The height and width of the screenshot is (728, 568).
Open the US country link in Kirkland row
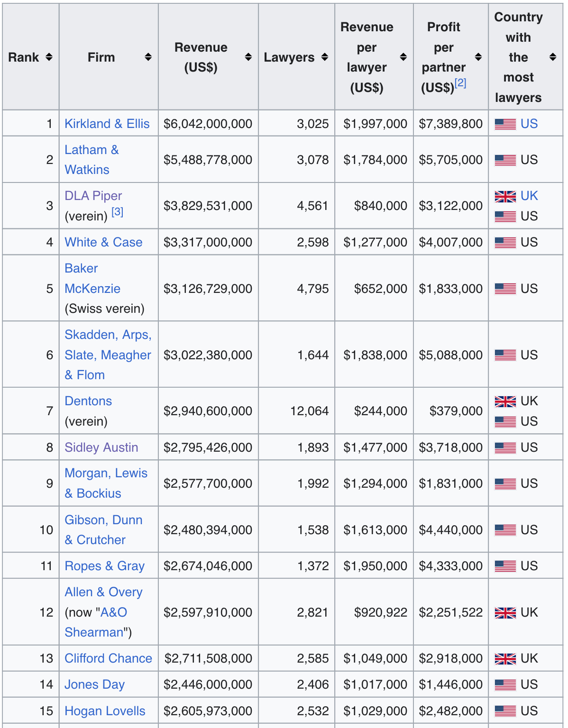click(x=529, y=124)
